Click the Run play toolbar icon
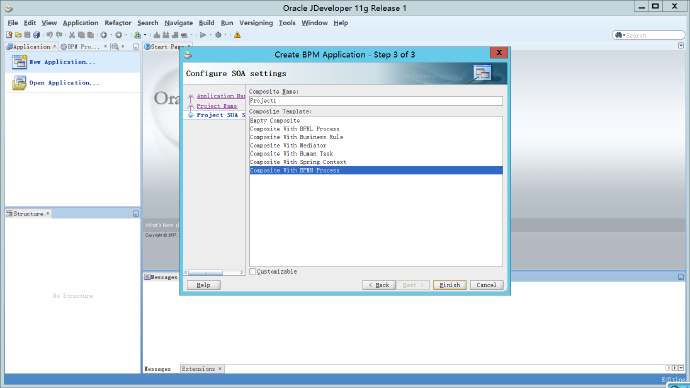690x388 pixels. (203, 35)
